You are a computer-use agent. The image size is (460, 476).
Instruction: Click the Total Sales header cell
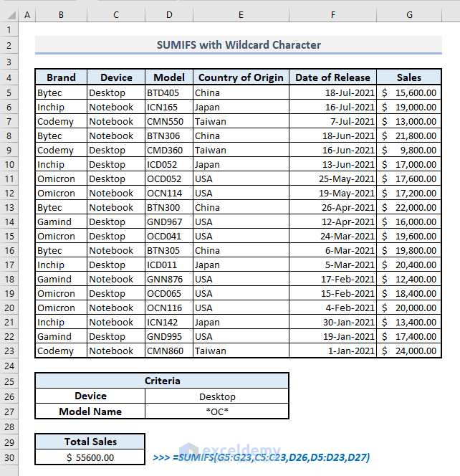point(90,442)
